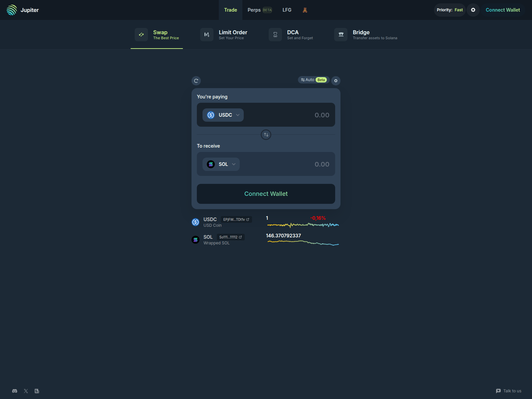
Task: Open the Perps BETA nav tab
Action: click(260, 10)
